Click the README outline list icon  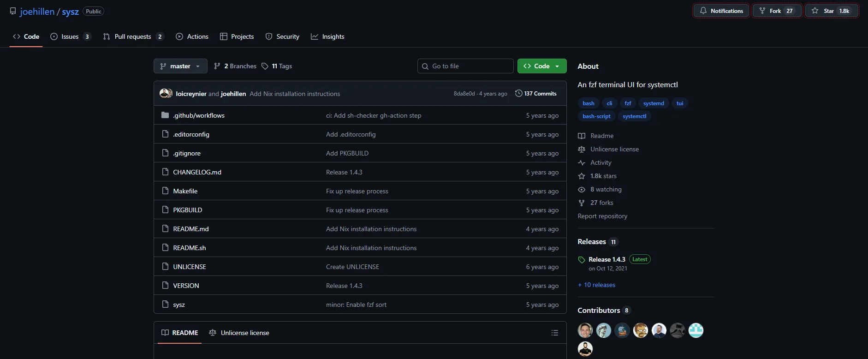pyautogui.click(x=554, y=333)
